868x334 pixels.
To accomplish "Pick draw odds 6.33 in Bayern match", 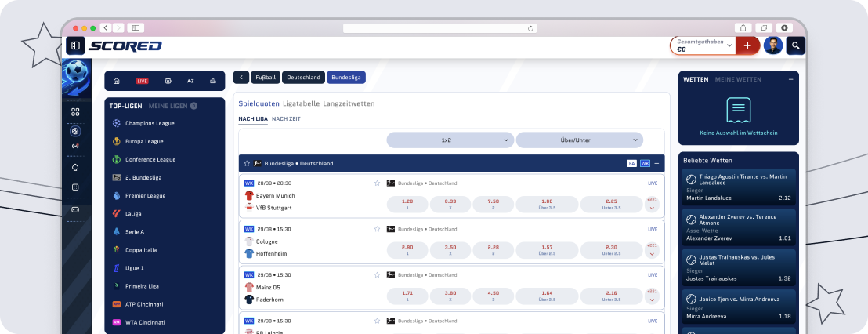I will [450, 205].
